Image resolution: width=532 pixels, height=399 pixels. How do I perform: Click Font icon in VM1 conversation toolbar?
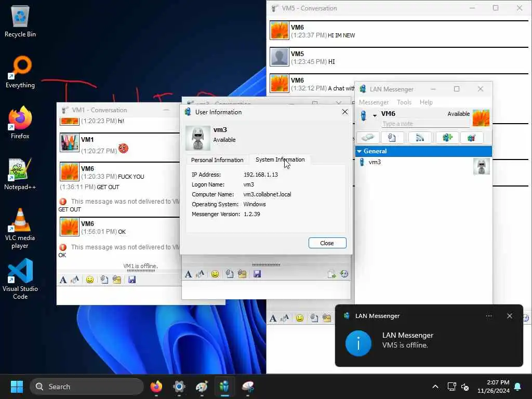(x=63, y=280)
